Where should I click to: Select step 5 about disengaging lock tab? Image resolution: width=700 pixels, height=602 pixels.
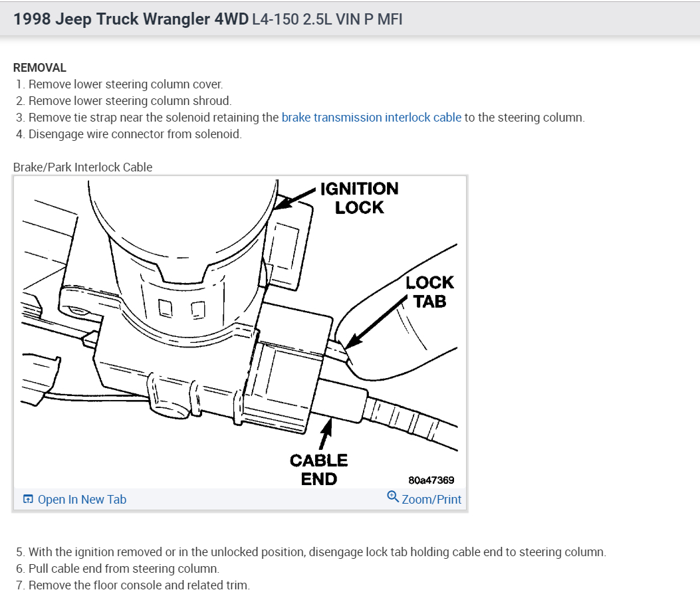311,552
